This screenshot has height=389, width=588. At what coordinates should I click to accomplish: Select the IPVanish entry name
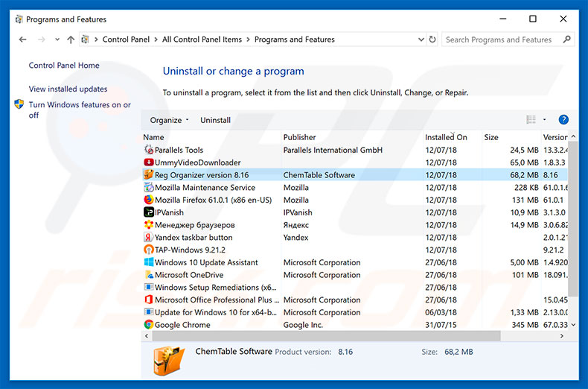(169, 212)
